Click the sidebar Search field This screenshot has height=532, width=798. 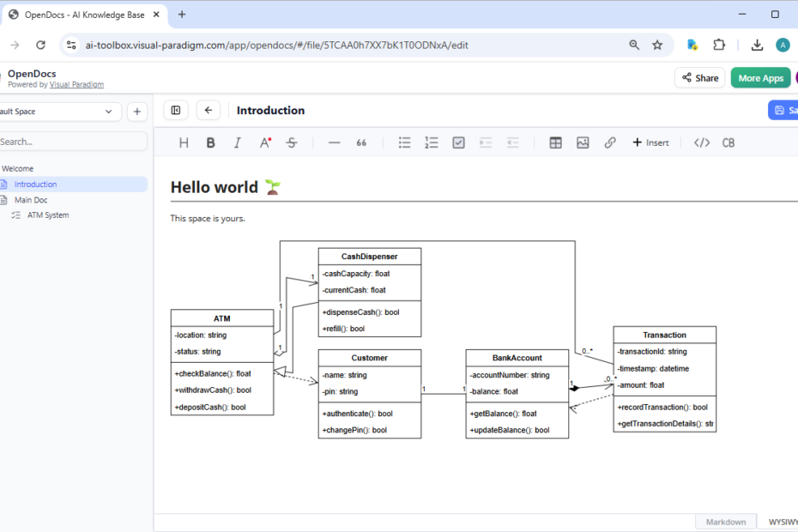[x=73, y=142]
